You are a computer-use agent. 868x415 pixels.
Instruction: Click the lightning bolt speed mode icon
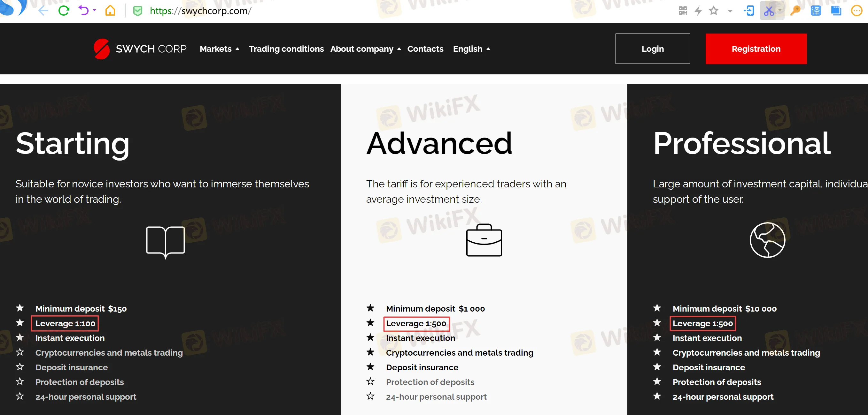pyautogui.click(x=699, y=11)
